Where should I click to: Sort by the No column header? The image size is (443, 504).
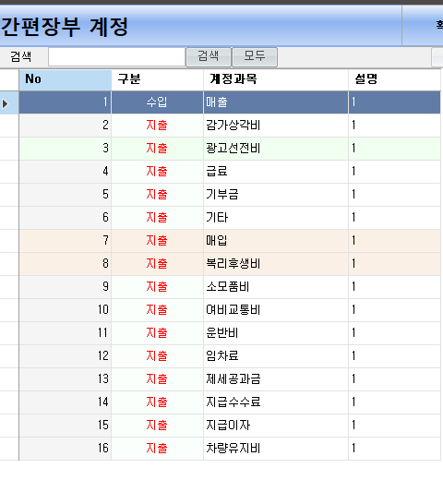pyautogui.click(x=66, y=79)
